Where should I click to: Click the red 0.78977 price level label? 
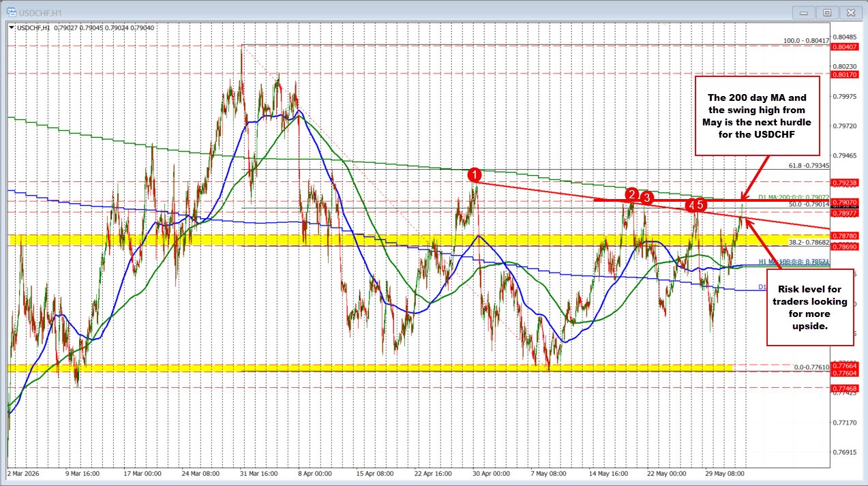tap(844, 213)
